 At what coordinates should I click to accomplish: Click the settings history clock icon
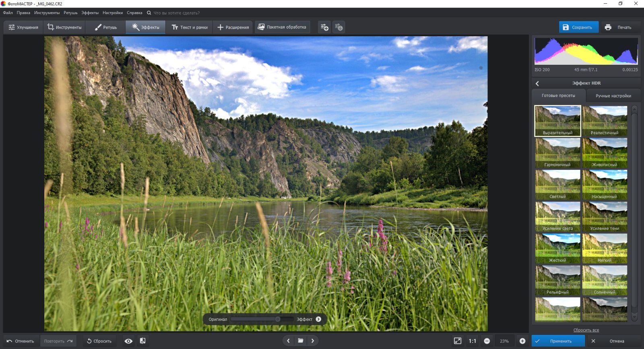pos(339,27)
